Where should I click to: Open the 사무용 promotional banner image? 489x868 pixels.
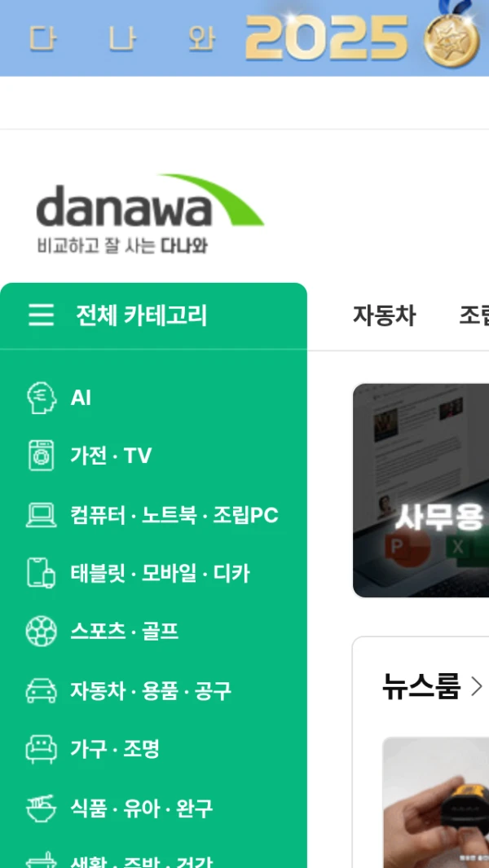421,491
